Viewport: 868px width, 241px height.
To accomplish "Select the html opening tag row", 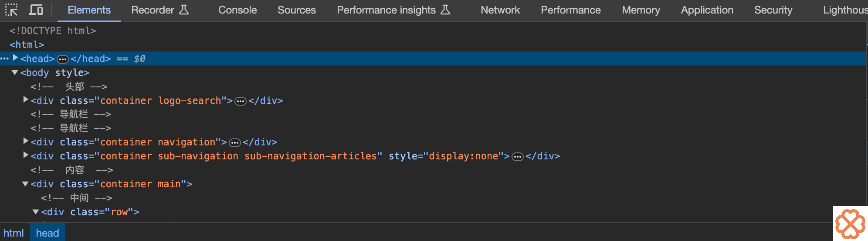I will (x=27, y=45).
